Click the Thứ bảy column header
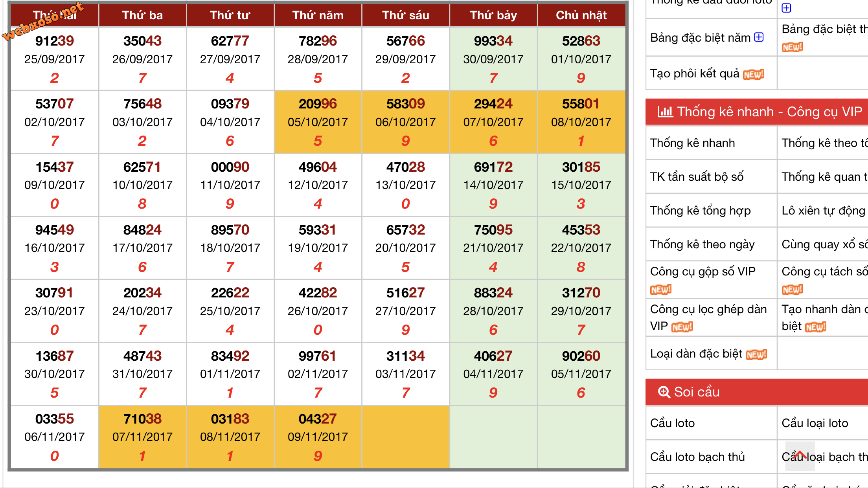868x488 pixels. pos(493,15)
